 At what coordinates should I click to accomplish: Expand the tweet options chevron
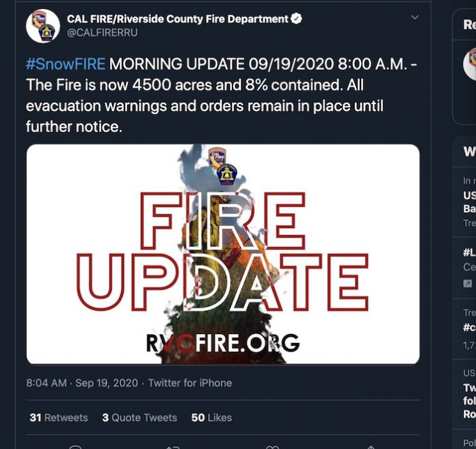pyautogui.click(x=414, y=17)
